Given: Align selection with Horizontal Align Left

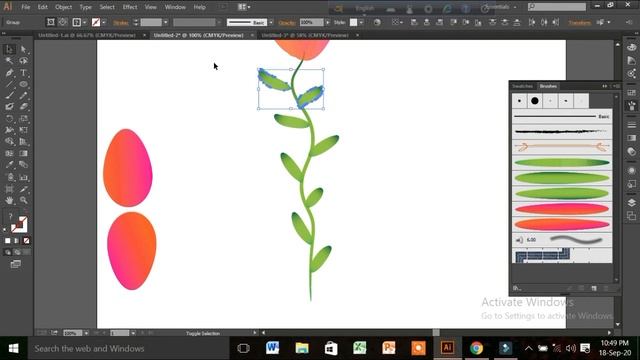Looking at the screenshot, I should click(414, 22).
